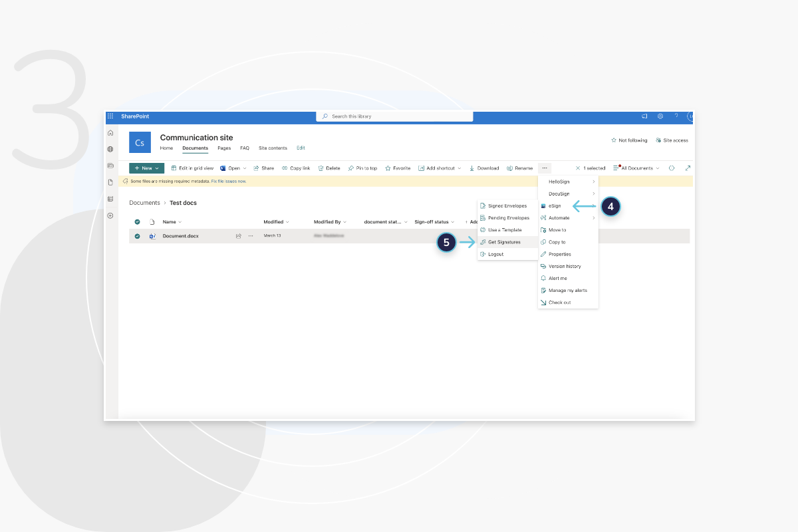Open Site access settings

point(672,140)
